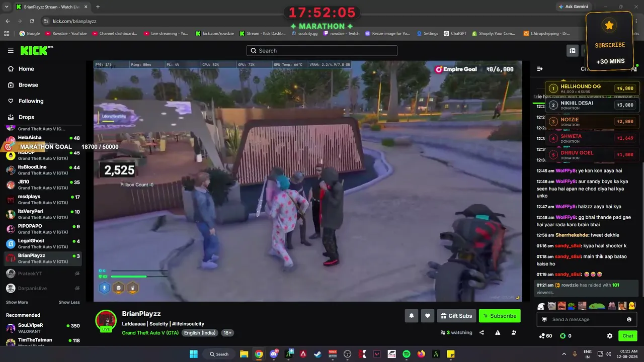Click the English (India) language tag
The width and height of the screenshot is (644, 362).
[200, 333]
